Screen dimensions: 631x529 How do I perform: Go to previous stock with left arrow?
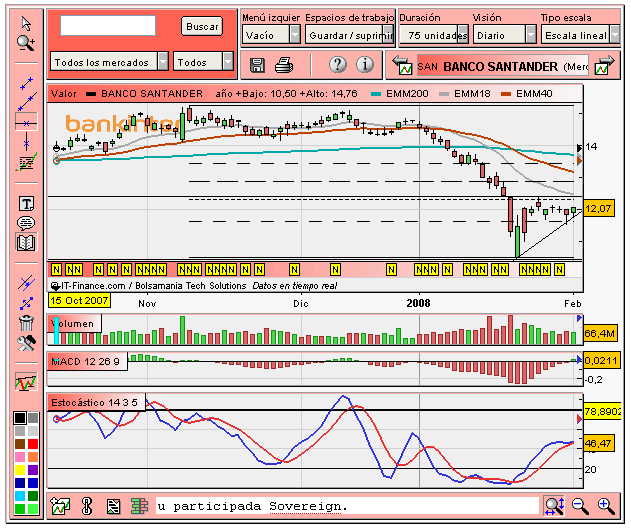coord(402,65)
